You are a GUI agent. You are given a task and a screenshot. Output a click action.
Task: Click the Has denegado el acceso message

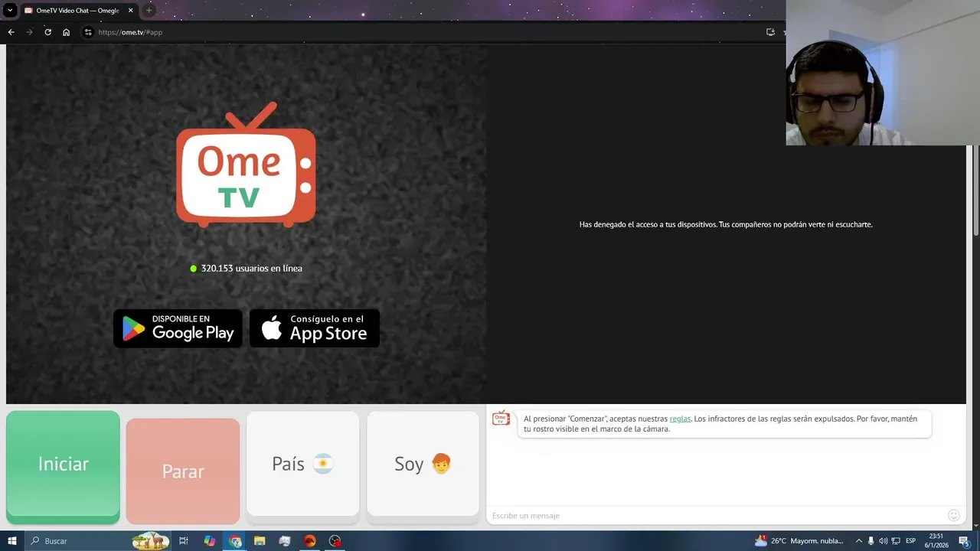(726, 224)
